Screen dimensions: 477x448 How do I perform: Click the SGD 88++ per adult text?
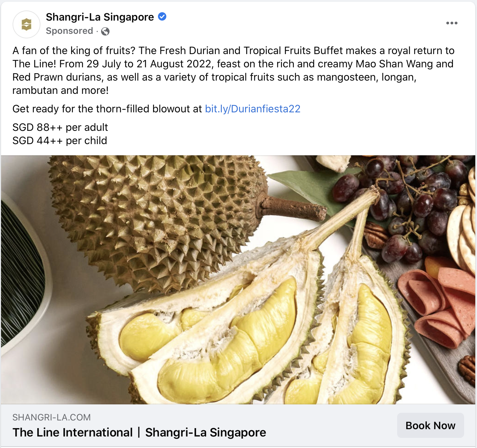coord(60,127)
